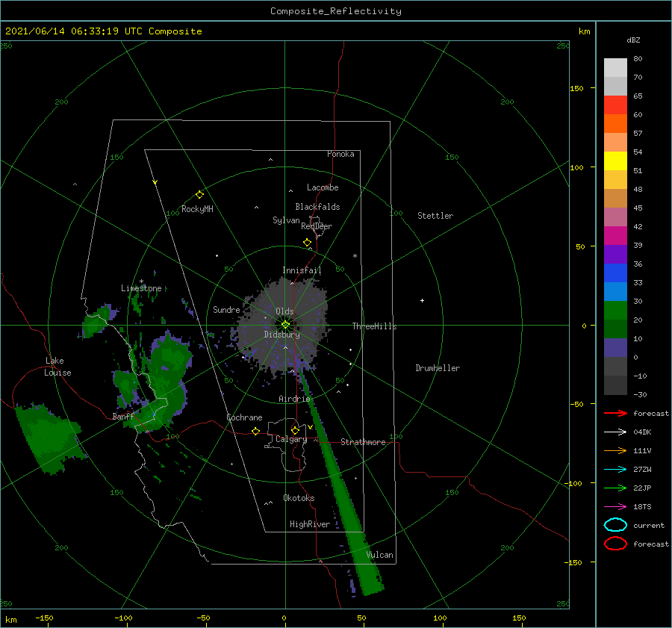The height and width of the screenshot is (628, 672).
Task: Click the Lacombe label
Action: pyautogui.click(x=323, y=187)
